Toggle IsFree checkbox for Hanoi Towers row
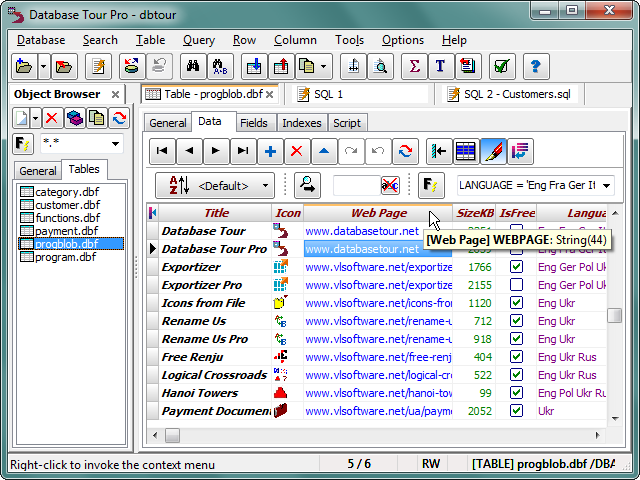Image resolution: width=640 pixels, height=480 pixels. click(516, 393)
